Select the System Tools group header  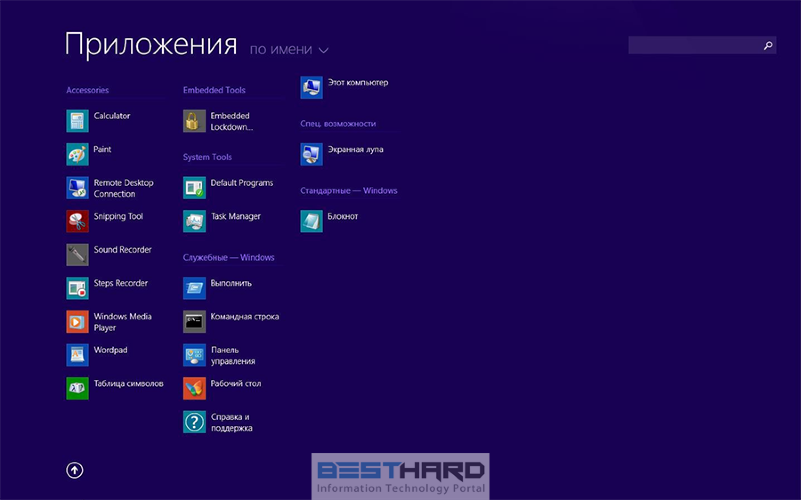tap(207, 157)
